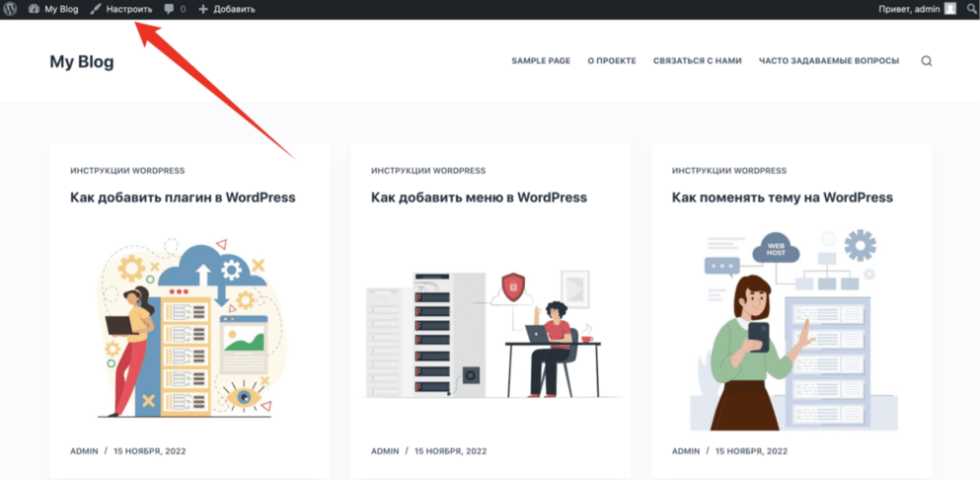Open site search icon in header
The height and width of the screenshot is (480, 980).
point(927,61)
